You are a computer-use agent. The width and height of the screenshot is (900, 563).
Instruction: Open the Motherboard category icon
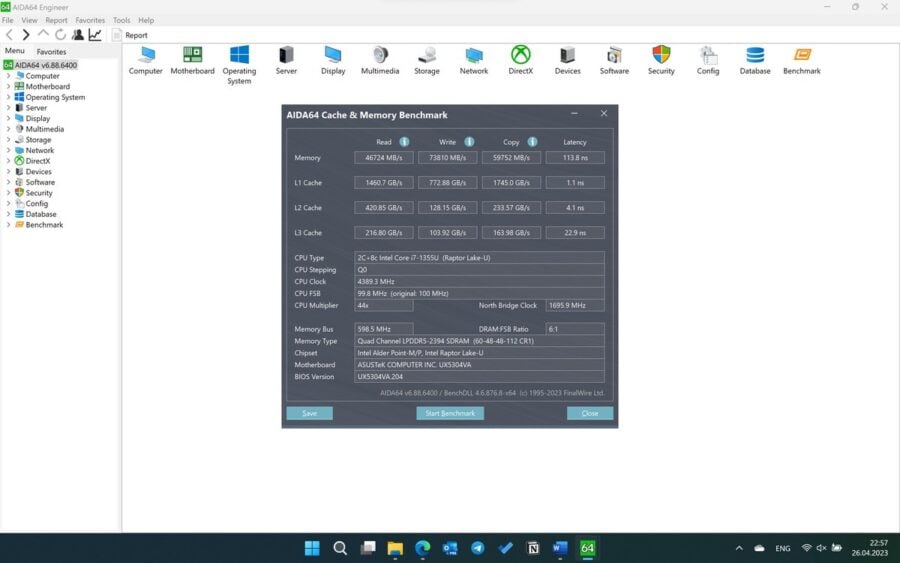coord(192,60)
